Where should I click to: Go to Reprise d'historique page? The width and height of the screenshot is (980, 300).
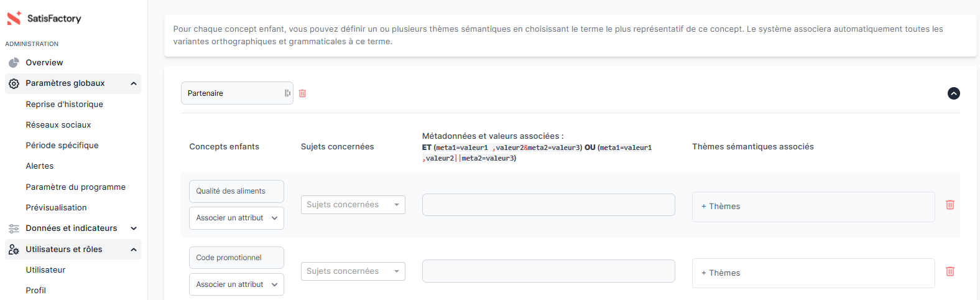(64, 105)
